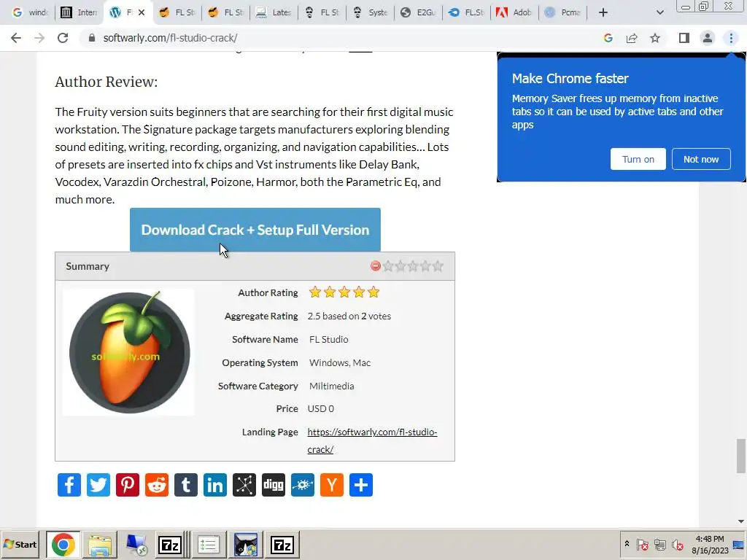Share page on LinkedIn icon
747x560 pixels.
click(x=215, y=485)
